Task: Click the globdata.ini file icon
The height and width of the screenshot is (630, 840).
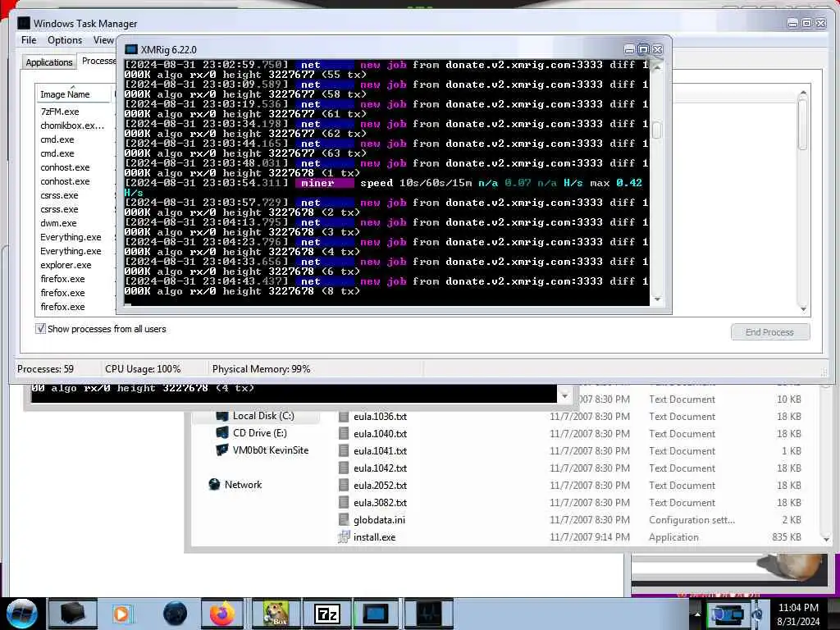Action: pos(344,519)
